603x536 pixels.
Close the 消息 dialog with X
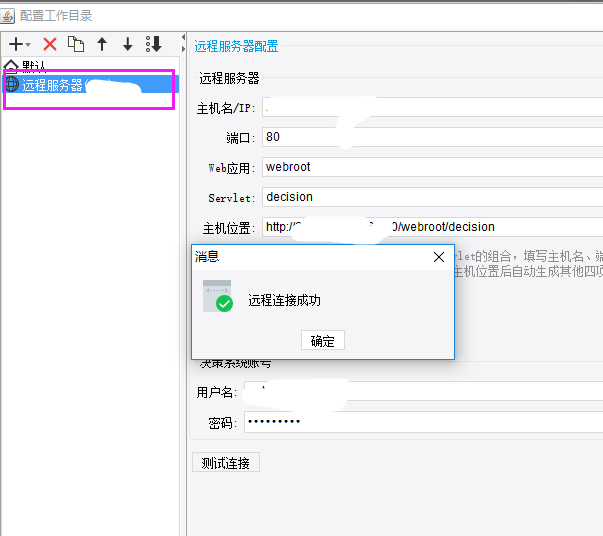coord(439,257)
